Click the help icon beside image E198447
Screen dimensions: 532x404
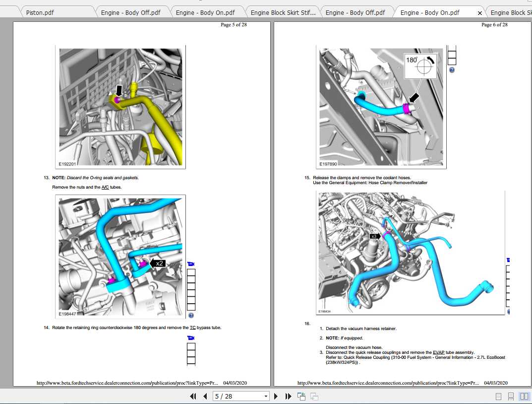click(x=191, y=315)
